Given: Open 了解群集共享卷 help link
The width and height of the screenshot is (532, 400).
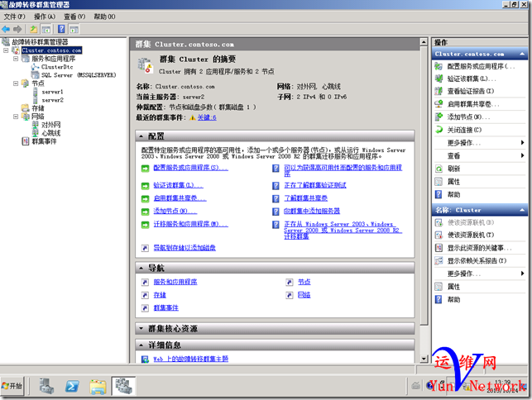Looking at the screenshot, I should [305, 198].
